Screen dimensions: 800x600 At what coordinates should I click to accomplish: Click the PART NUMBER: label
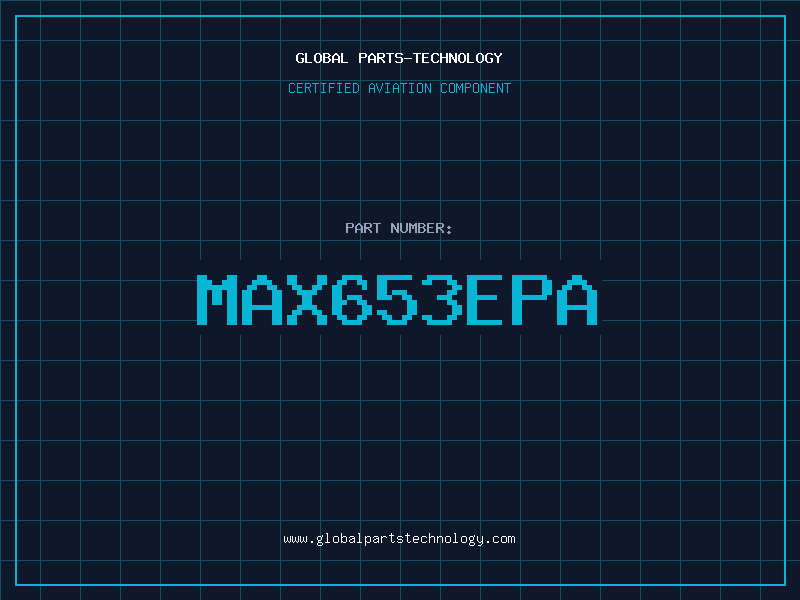[x=399, y=228]
